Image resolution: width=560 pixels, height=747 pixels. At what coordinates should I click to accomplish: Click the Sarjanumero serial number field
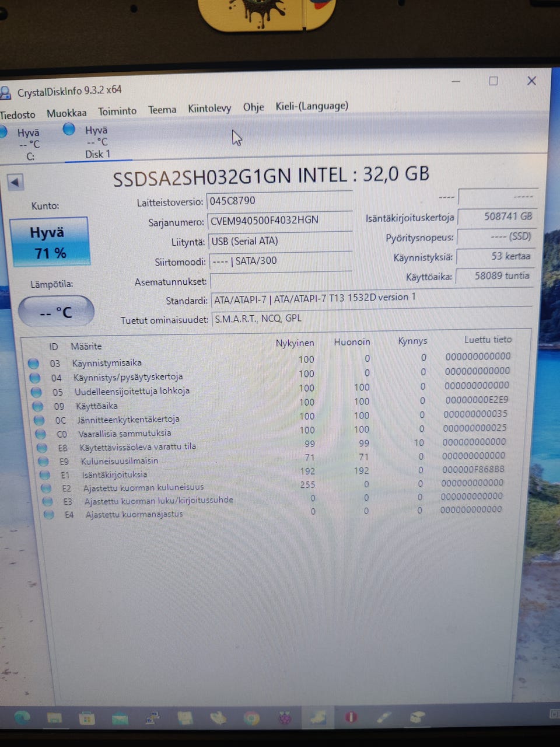click(x=279, y=221)
